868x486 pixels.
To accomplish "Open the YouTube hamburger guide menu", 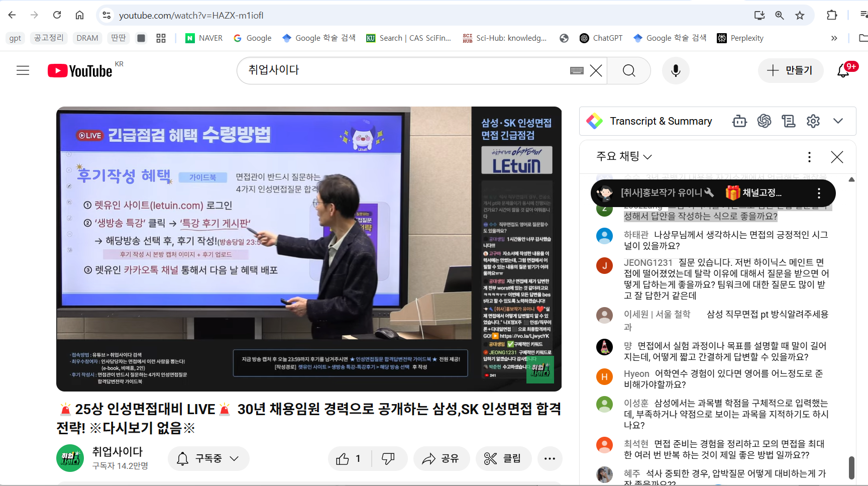I will [x=23, y=70].
